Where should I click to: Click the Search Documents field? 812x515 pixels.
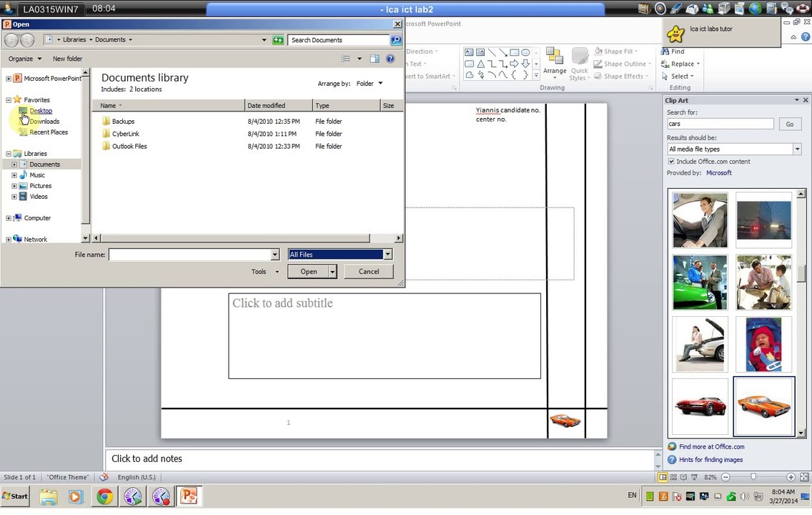coord(339,40)
